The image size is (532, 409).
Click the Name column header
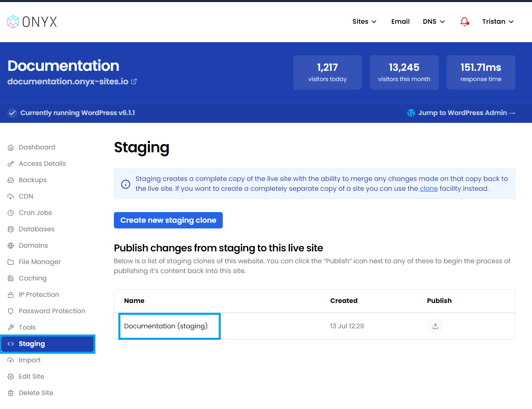[x=134, y=301]
